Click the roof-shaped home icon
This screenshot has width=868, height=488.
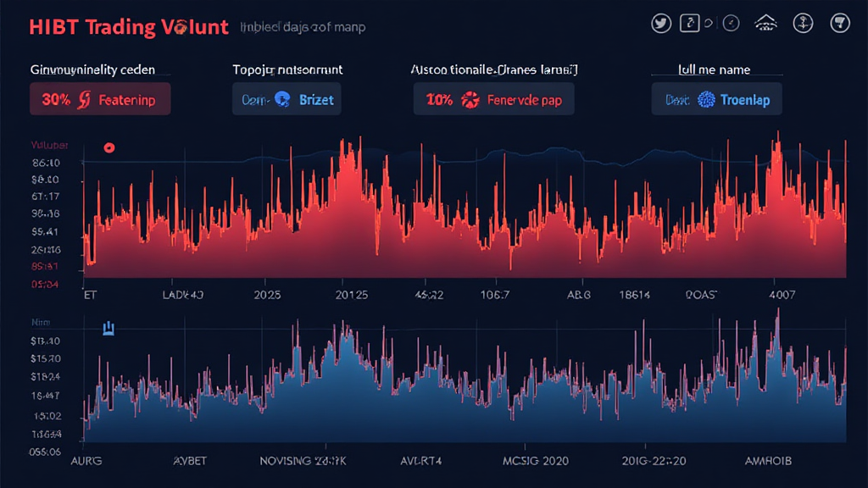point(765,24)
